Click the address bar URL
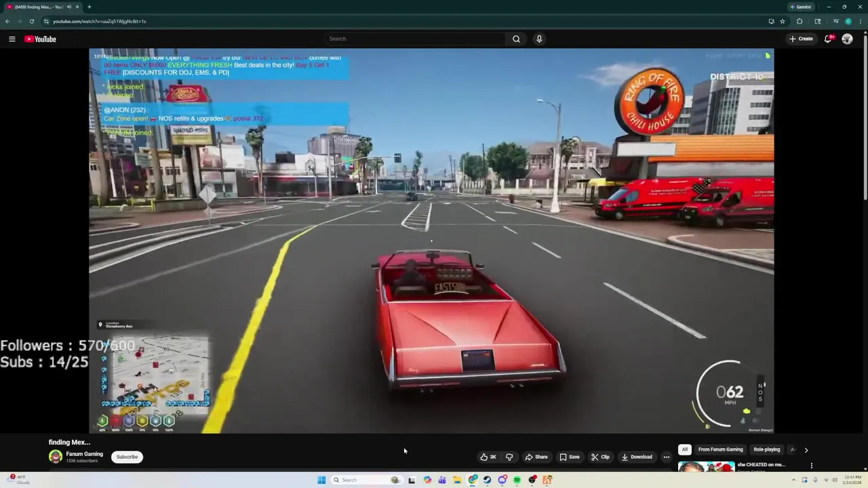Image resolution: width=868 pixels, height=488 pixels. [100, 21]
